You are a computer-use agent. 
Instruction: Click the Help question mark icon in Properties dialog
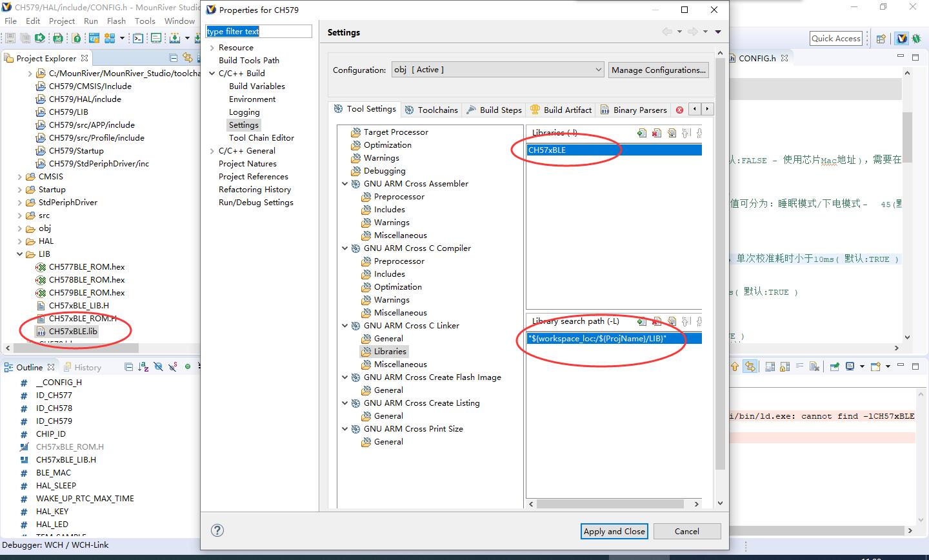[x=217, y=530]
